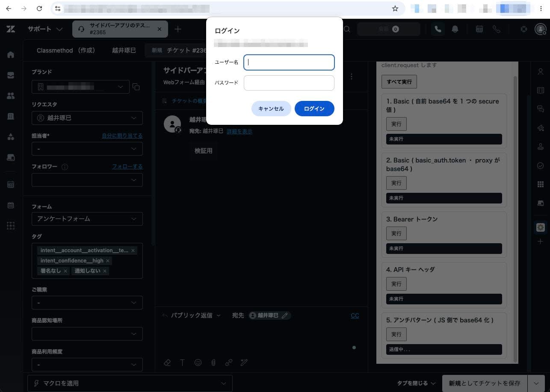Screen dimensions: 550x392
Task: Switch to Classmethod（作成）tab
Action: pos(66,50)
